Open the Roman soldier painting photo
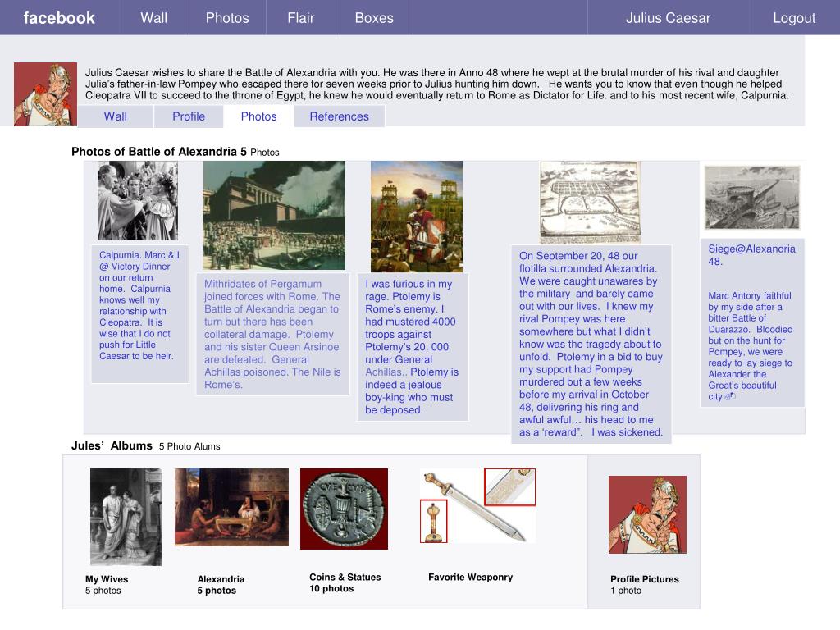 416,217
